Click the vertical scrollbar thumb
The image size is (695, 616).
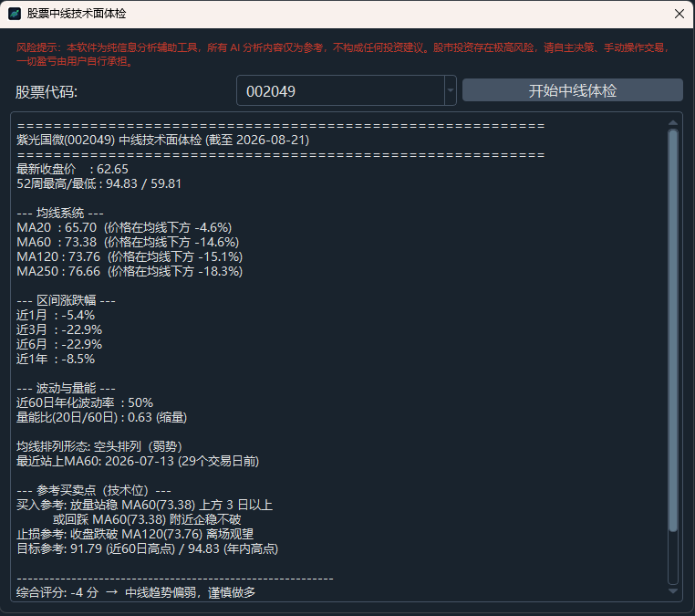673,330
